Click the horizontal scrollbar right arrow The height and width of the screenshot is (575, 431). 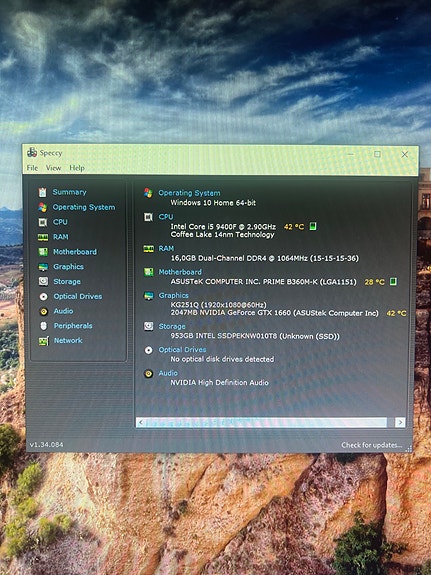400,422
